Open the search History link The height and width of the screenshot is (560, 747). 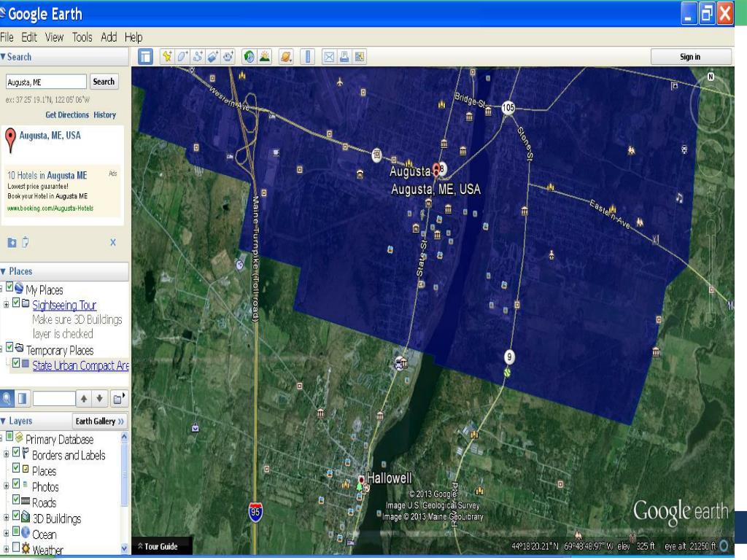pyautogui.click(x=105, y=114)
